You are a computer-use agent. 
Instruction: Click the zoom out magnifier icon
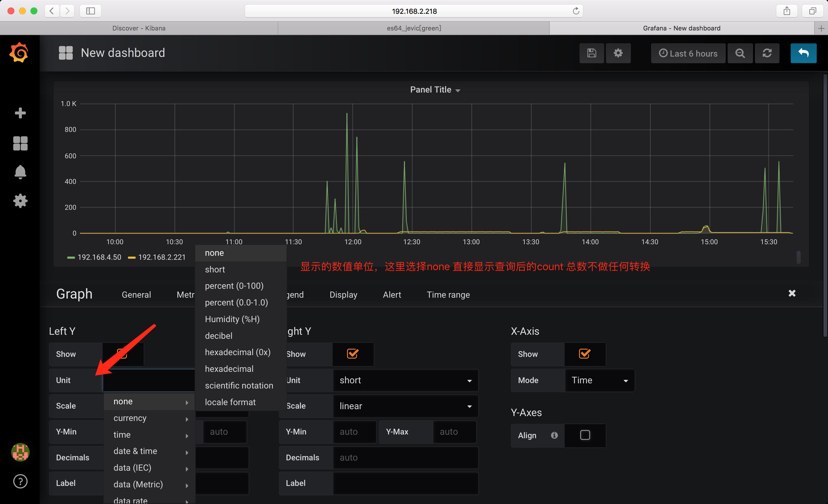click(740, 53)
